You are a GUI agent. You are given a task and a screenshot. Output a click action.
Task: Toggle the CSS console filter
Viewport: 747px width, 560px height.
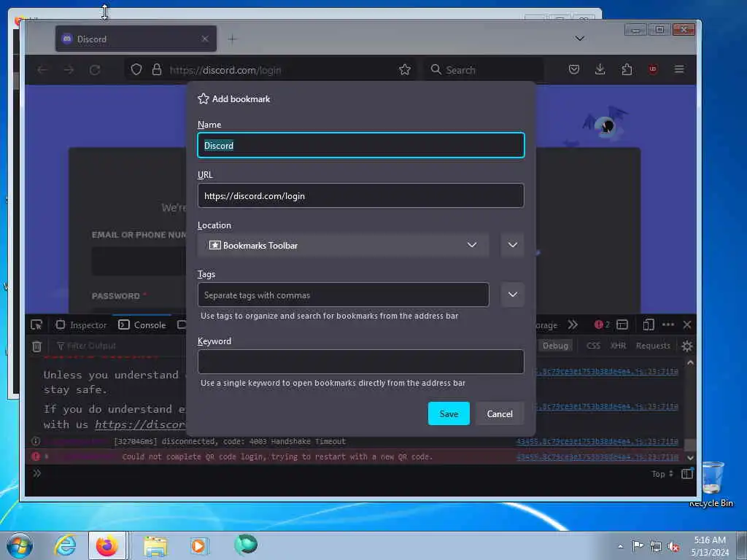[x=593, y=346]
